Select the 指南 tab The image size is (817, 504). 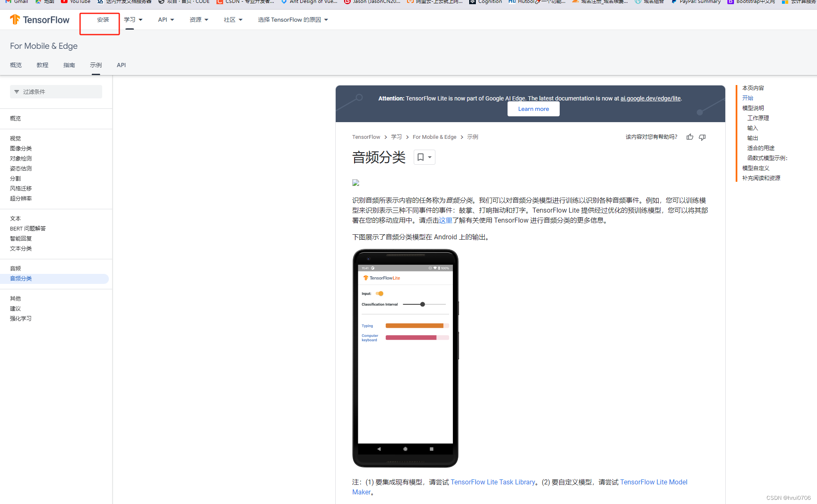click(69, 65)
